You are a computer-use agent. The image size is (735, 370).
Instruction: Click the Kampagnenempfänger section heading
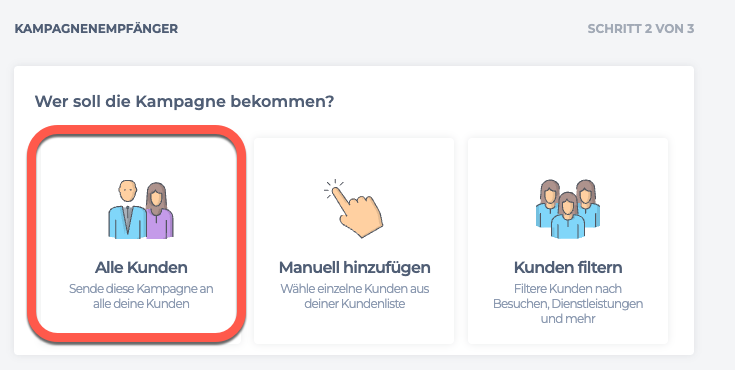tap(96, 29)
